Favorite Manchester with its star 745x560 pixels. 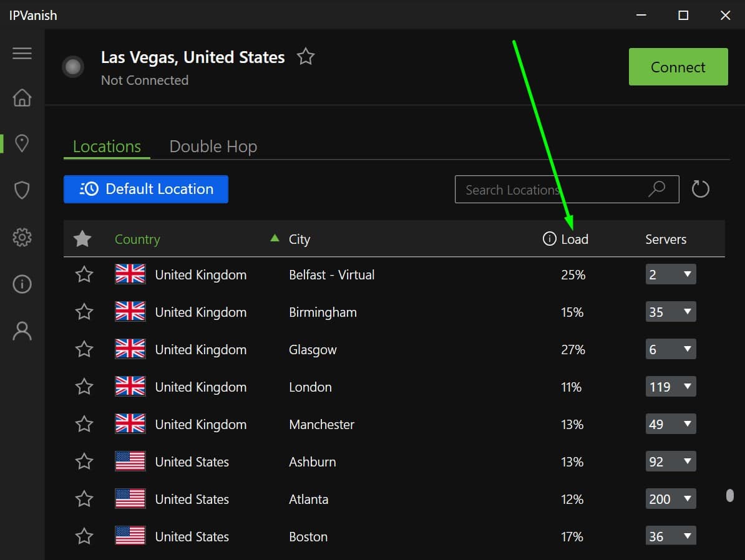pos(84,423)
